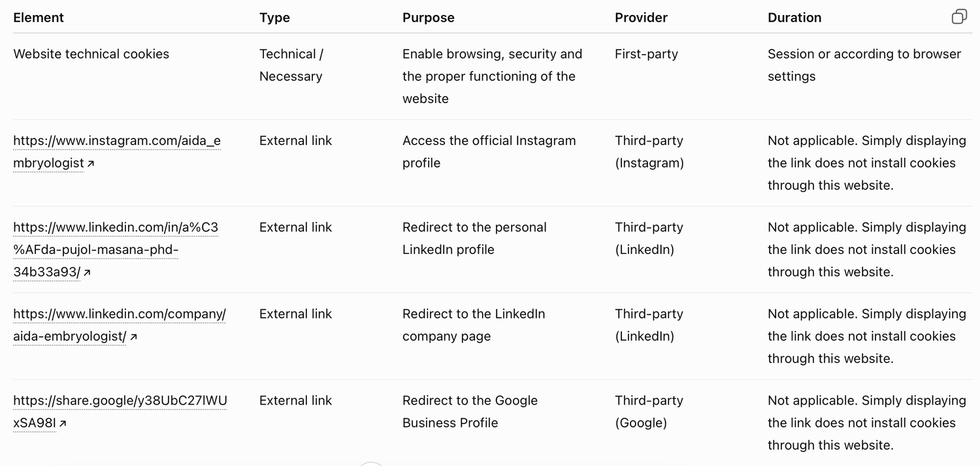Select the Purpose column header
Screen dimensions: 980x466
click(x=429, y=18)
